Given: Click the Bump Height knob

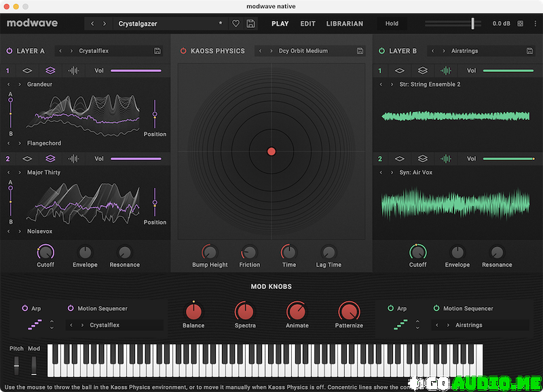Looking at the screenshot, I should click(210, 252).
